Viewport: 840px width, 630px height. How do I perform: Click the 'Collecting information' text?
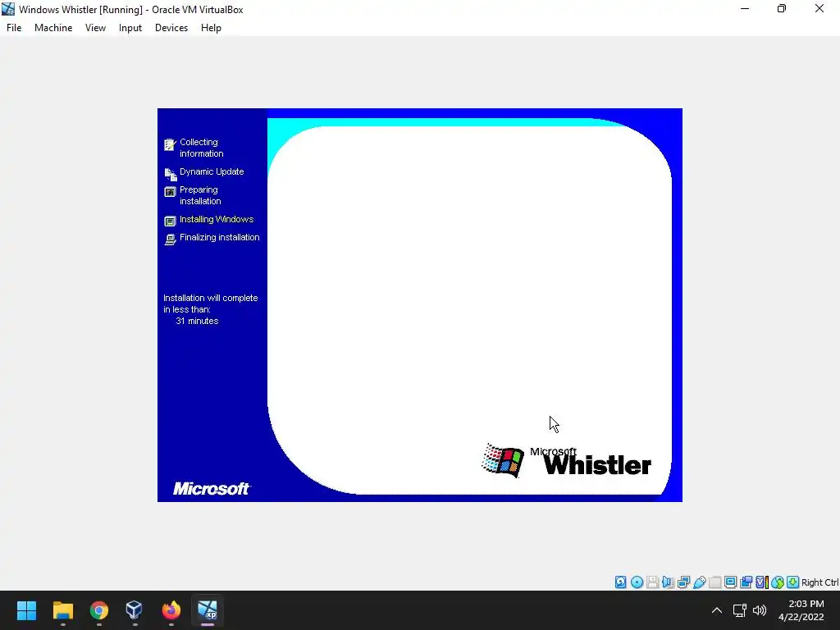[x=202, y=148]
